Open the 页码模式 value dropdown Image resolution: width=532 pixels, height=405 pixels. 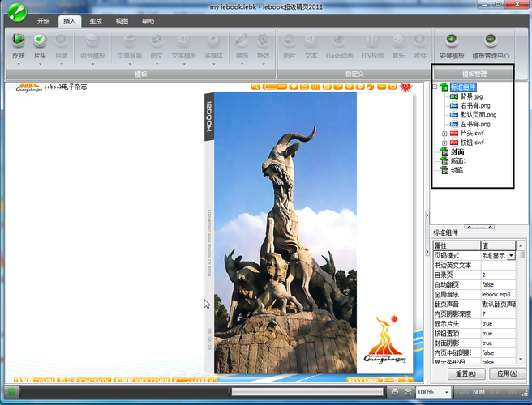pyautogui.click(x=511, y=255)
